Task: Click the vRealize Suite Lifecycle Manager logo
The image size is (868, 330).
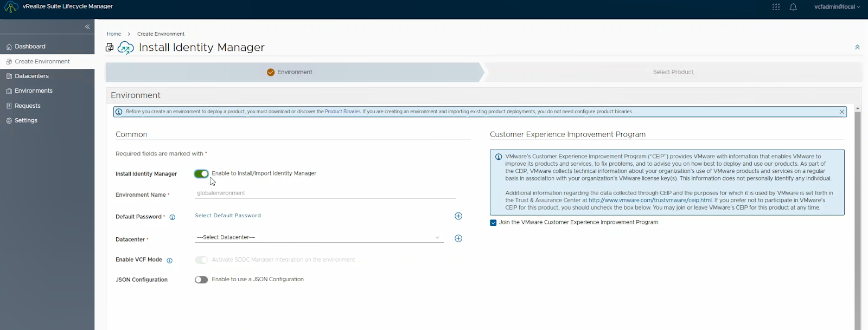Action: click(11, 7)
